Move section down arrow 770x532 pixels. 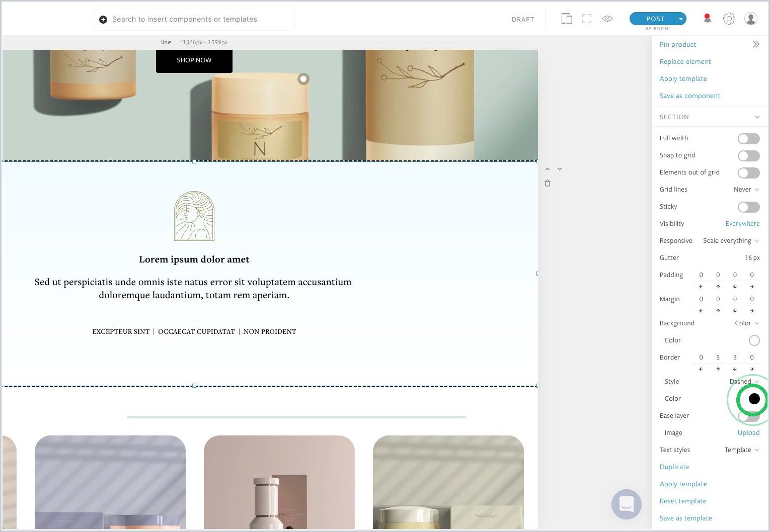[x=560, y=169]
